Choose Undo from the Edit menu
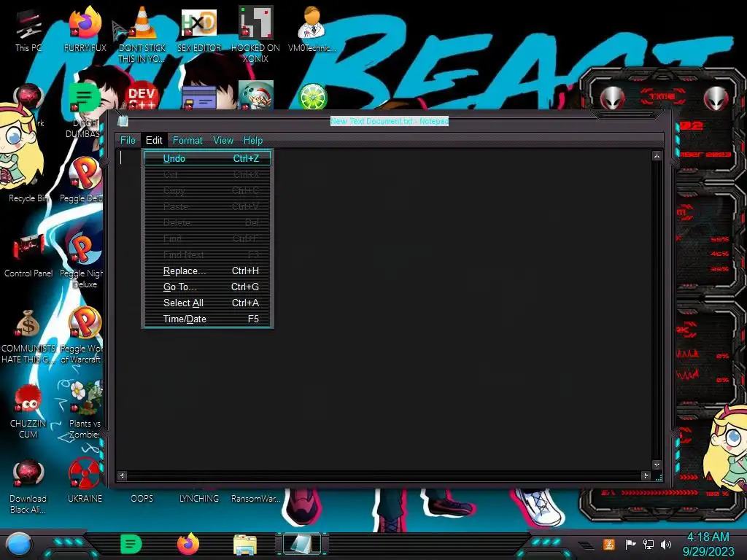This screenshot has height=560, width=747. 207,158
